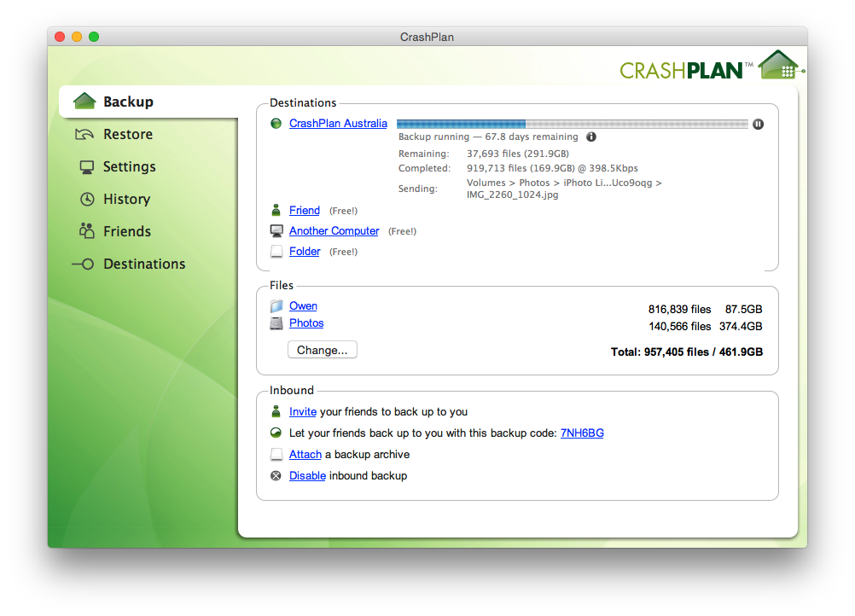Click the Change... button
855x616 pixels.
pos(323,350)
